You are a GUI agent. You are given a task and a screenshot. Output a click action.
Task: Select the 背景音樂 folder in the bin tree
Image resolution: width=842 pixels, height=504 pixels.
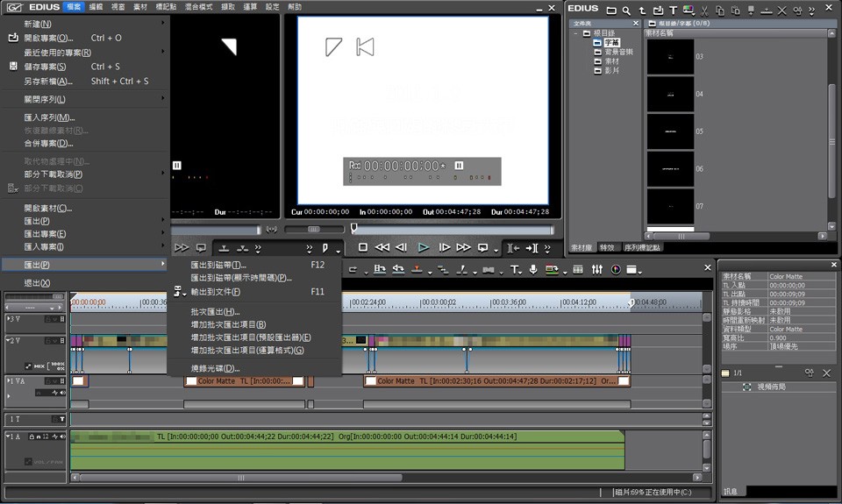(x=617, y=52)
